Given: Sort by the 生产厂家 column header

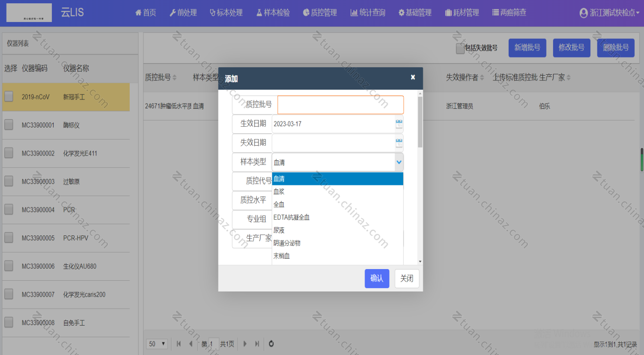Looking at the screenshot, I should click(555, 78).
